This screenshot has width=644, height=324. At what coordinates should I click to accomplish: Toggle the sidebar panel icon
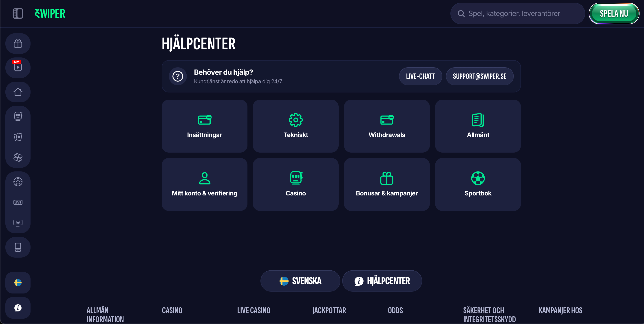point(18,13)
